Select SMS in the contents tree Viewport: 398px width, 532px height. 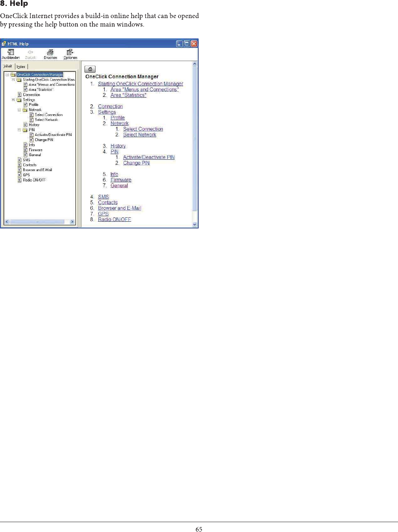pyautogui.click(x=26, y=160)
